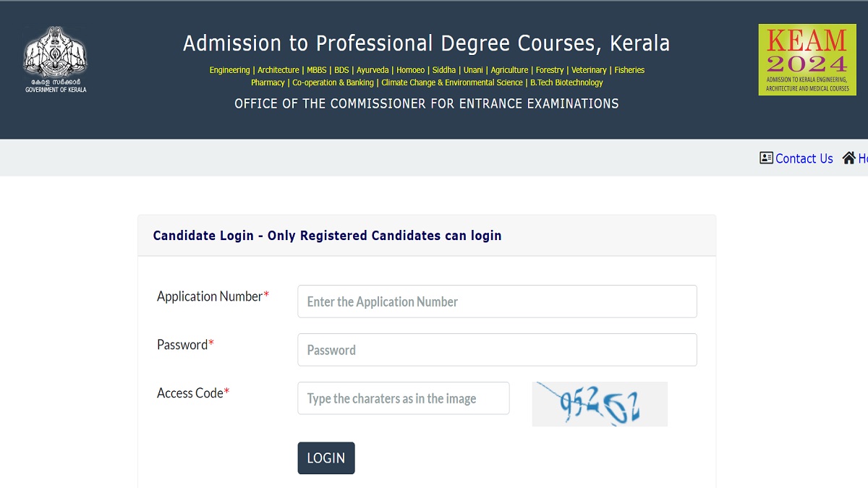
Task: Open the Contact Us link
Action: point(804,158)
